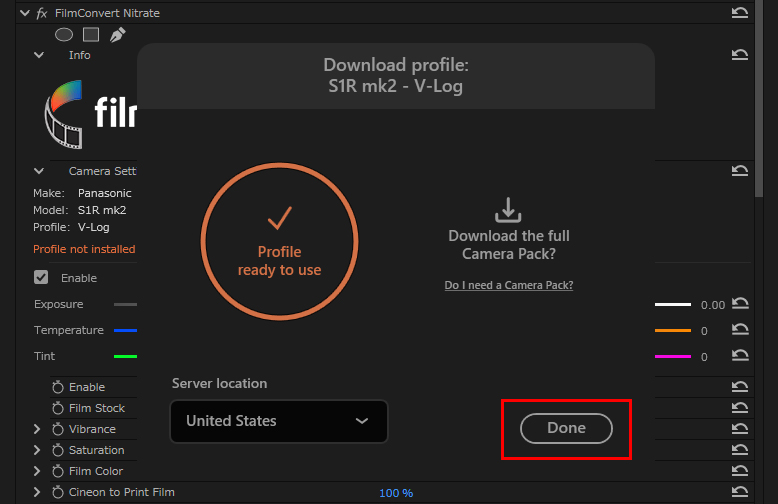Reset the Tint value
Viewport: 778px width, 504px height.
[x=740, y=355]
